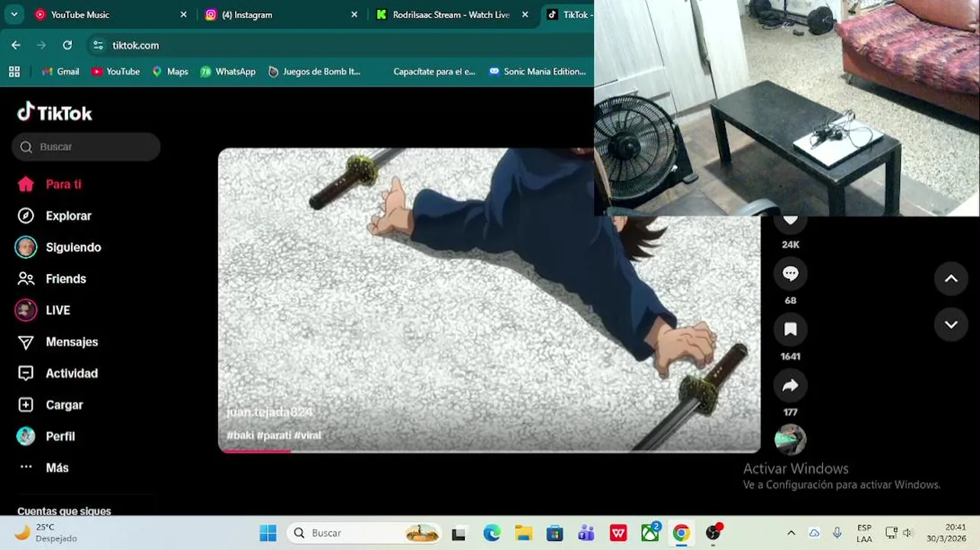
Task: Open ESP LAA language switcher
Action: tap(864, 533)
